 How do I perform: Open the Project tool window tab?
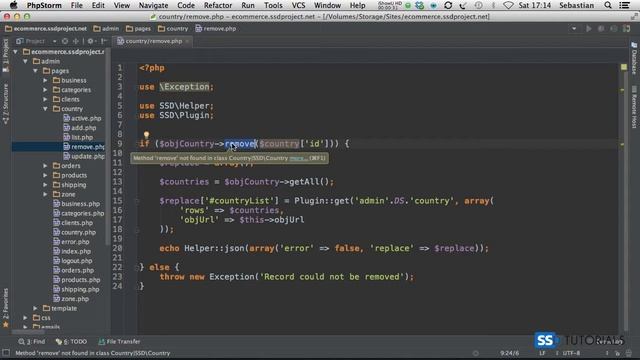click(x=6, y=56)
